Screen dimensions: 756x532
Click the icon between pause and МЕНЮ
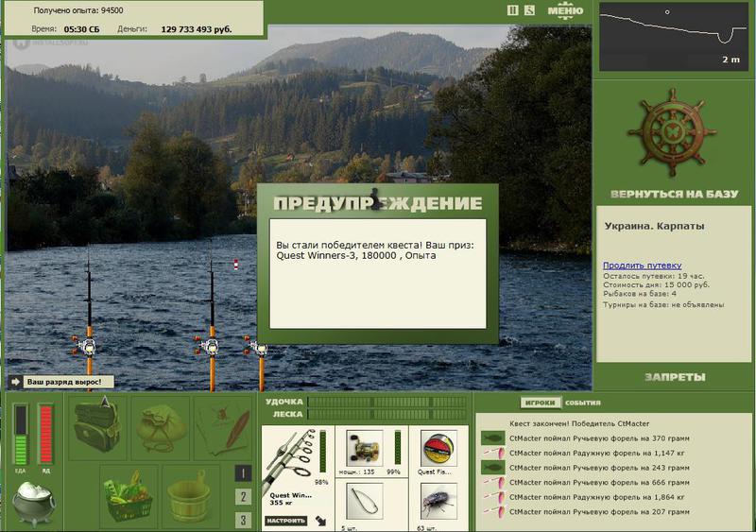[529, 9]
